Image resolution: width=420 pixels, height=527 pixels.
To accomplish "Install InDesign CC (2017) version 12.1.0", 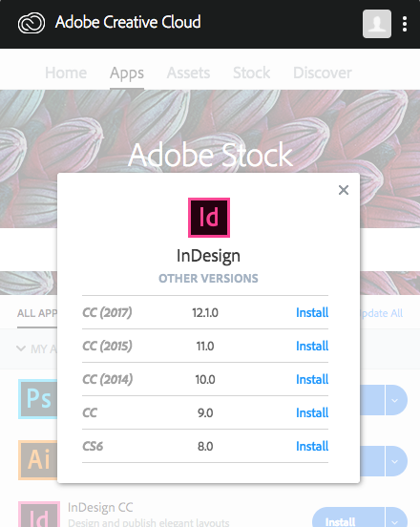I will tap(312, 312).
